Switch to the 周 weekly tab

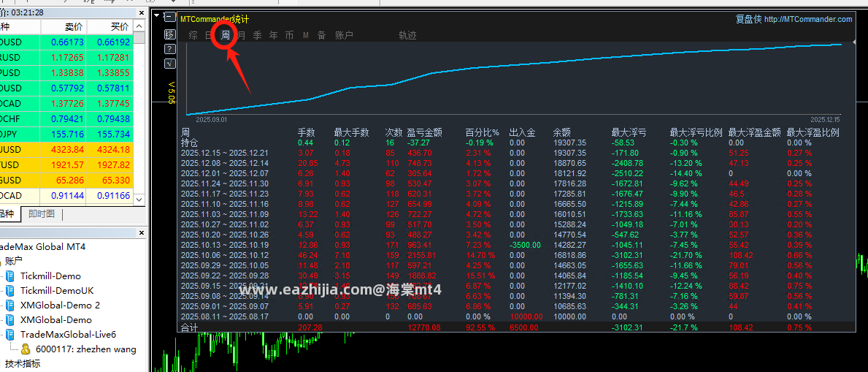pos(226,36)
